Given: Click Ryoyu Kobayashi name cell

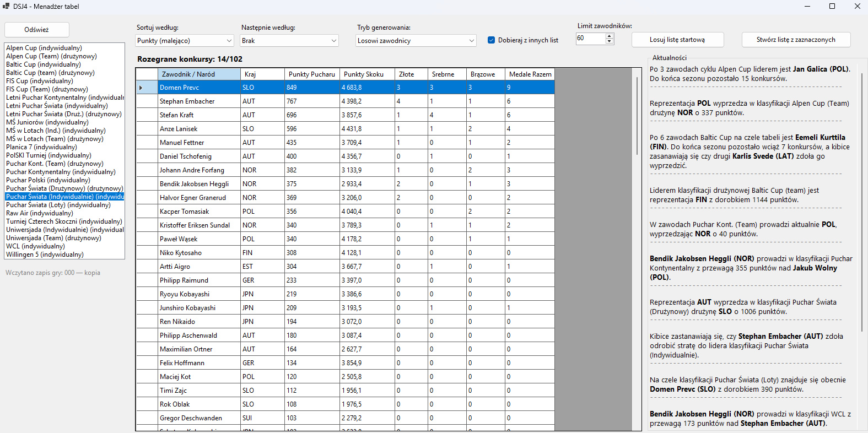Looking at the screenshot, I should (x=199, y=294).
